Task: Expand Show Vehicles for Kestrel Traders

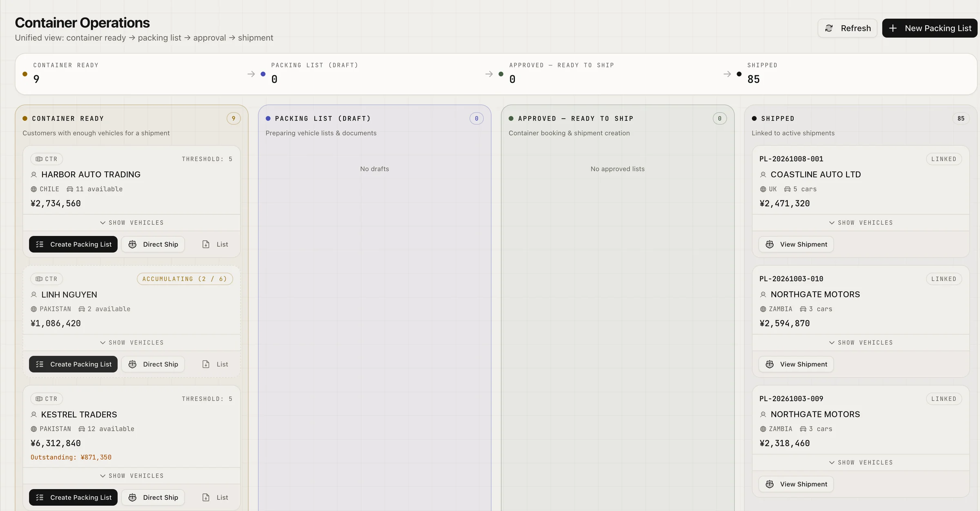Action: coord(131,476)
